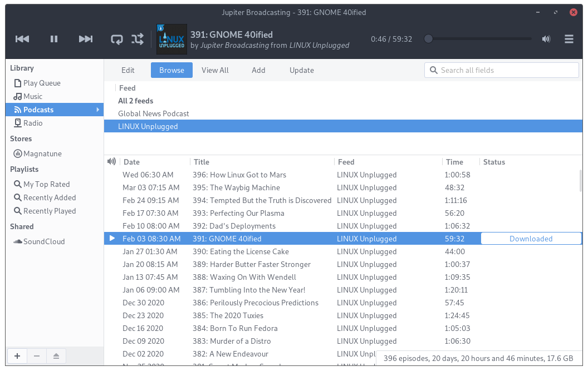Click the Downloaded status cell
The image size is (588, 371).
point(531,239)
